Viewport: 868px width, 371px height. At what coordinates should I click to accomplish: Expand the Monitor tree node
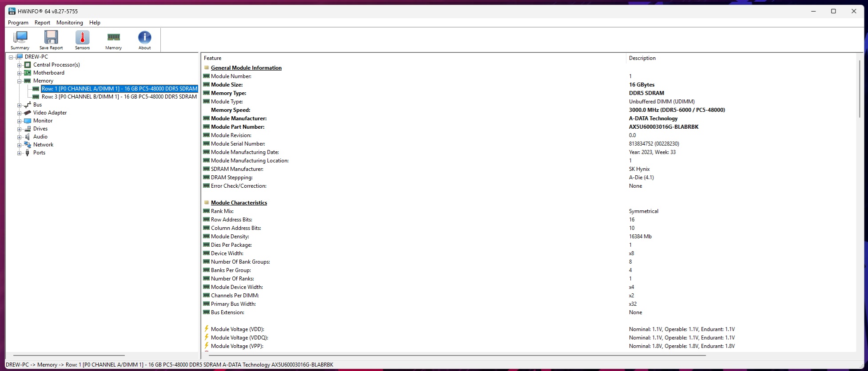tap(20, 121)
